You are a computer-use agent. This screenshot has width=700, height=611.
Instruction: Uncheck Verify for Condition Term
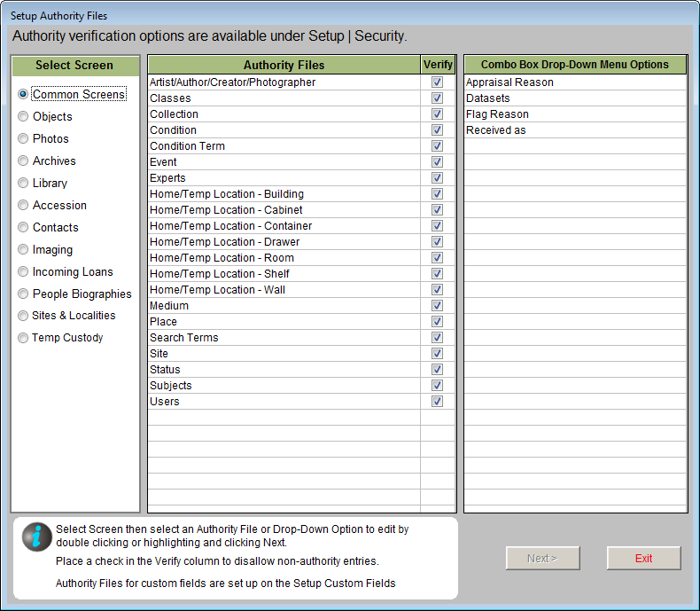pos(437,146)
